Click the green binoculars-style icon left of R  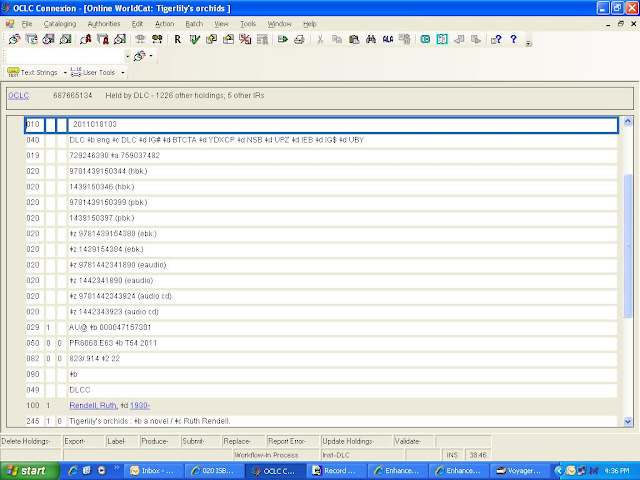[x=157, y=39]
